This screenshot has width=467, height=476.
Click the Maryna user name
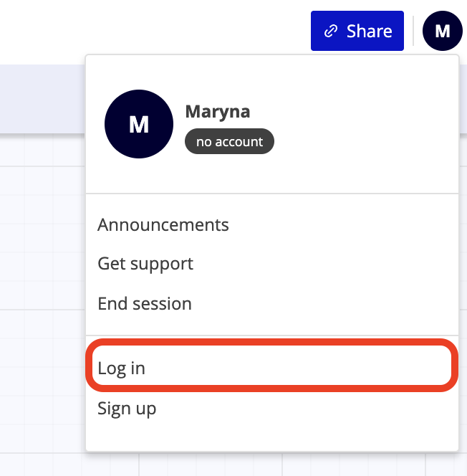[x=218, y=111]
